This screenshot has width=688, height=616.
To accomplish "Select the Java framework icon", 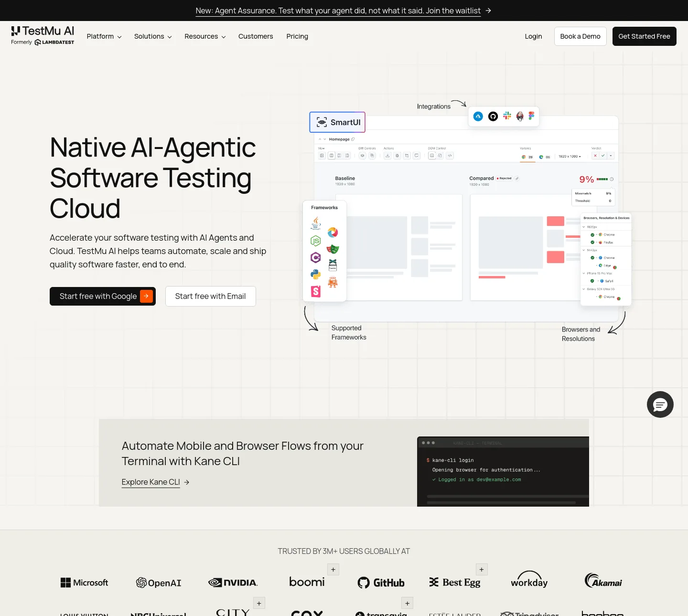I will tap(316, 223).
